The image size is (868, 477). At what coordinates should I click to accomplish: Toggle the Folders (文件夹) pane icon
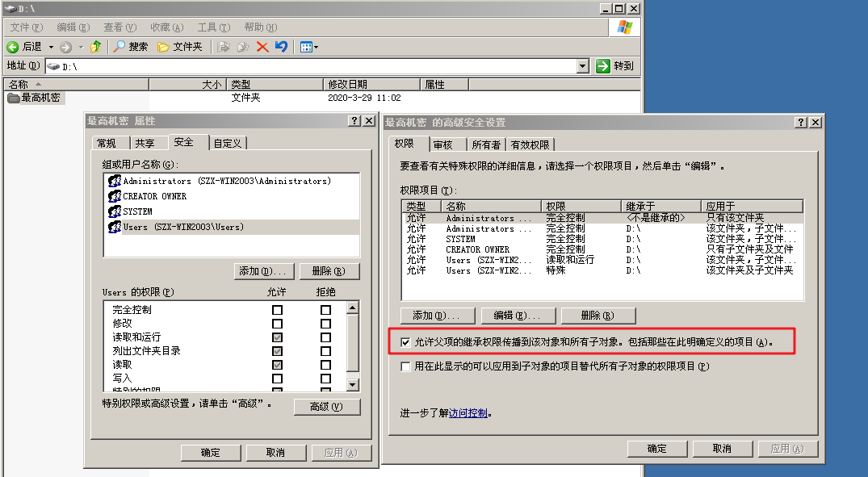(x=163, y=47)
